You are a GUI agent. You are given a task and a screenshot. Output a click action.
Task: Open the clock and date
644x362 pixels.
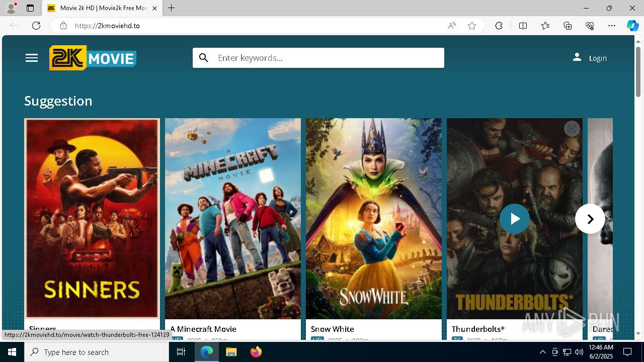pyautogui.click(x=600, y=352)
